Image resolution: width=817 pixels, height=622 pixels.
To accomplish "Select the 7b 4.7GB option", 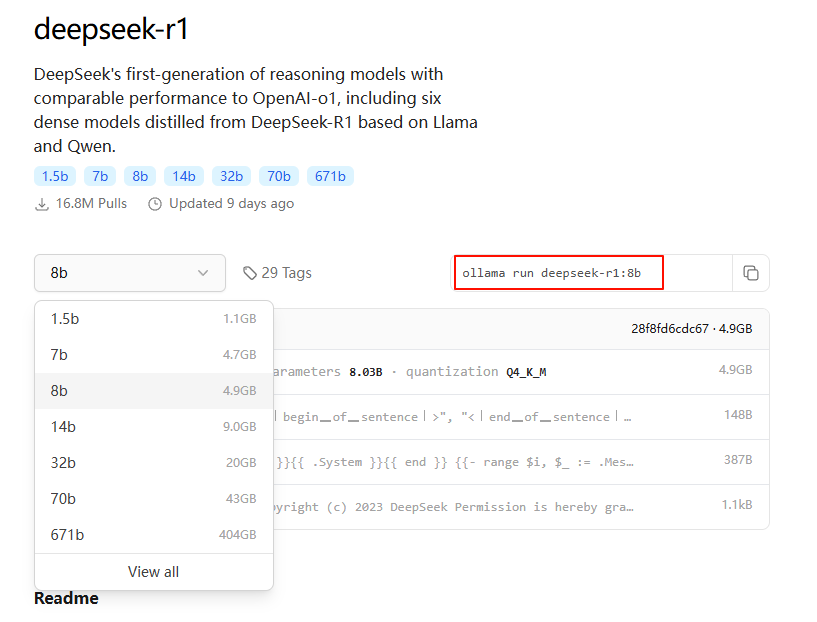I will pyautogui.click(x=153, y=355).
